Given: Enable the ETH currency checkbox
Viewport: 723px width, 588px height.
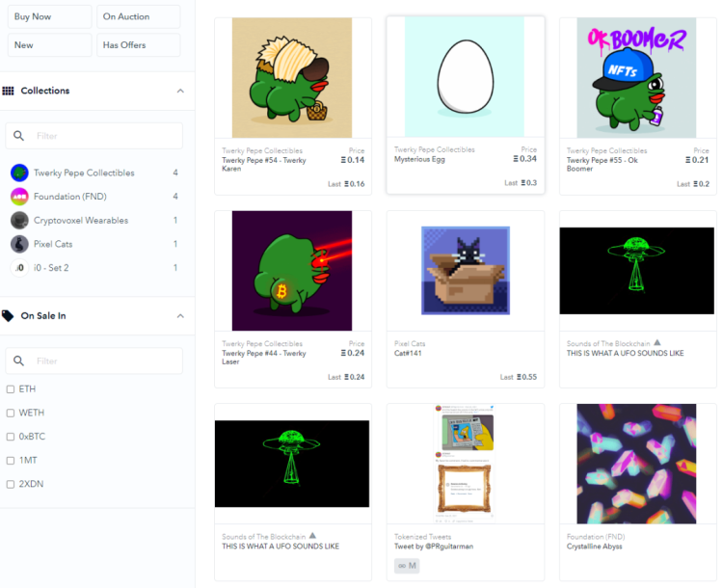Looking at the screenshot, I should pos(11,389).
